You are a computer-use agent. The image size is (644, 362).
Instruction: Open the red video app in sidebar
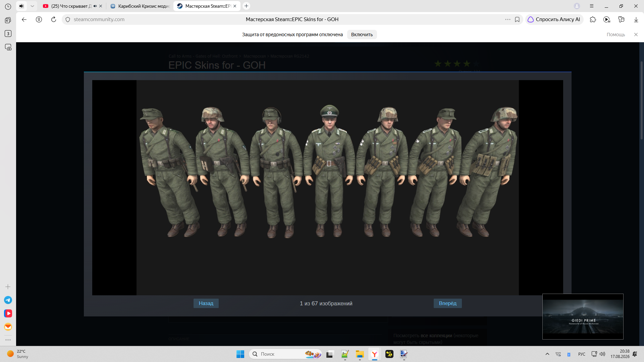[x=8, y=313]
